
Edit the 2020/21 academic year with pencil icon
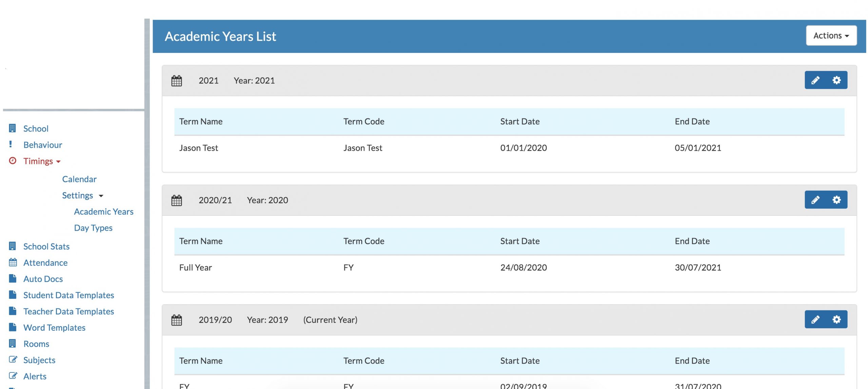[x=815, y=200]
